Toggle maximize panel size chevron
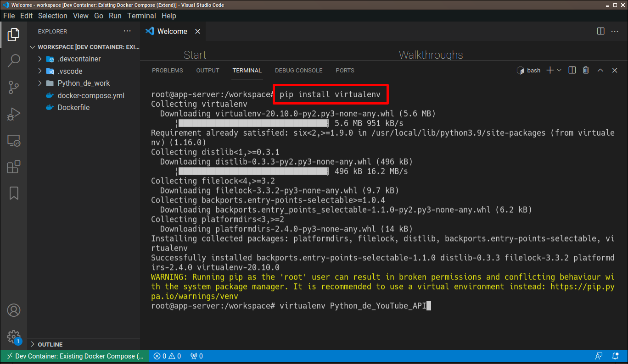Screen dimensions: 628x364 600,70
